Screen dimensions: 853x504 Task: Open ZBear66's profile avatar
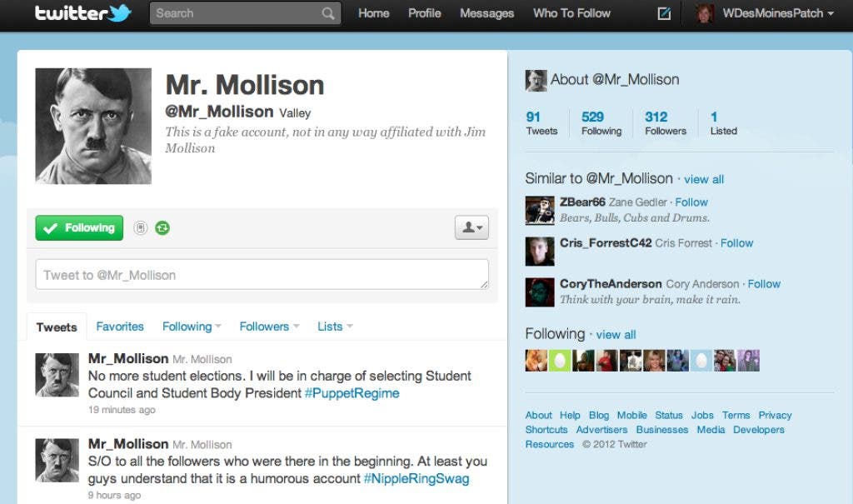540,210
